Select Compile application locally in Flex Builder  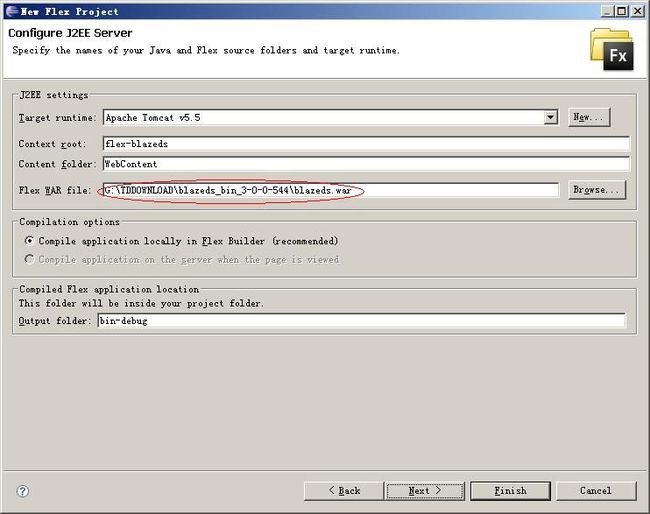click(x=182, y=241)
